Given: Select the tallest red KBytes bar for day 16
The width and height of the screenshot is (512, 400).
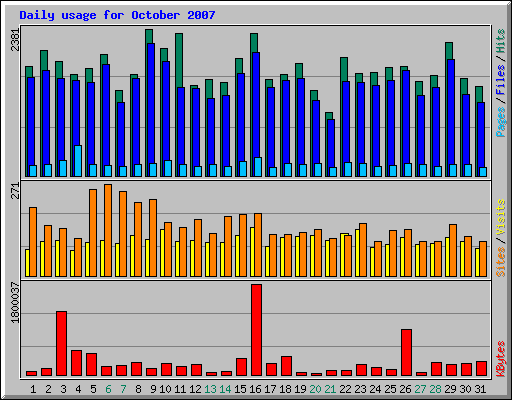Looking at the screenshot, I should pos(256,330).
